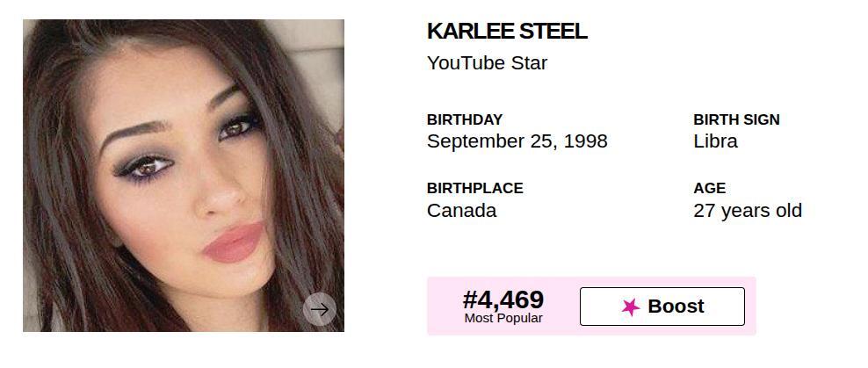Image resolution: width=868 pixels, height=368 pixels.
Task: Open the Canada birthplace link
Action: pos(461,211)
